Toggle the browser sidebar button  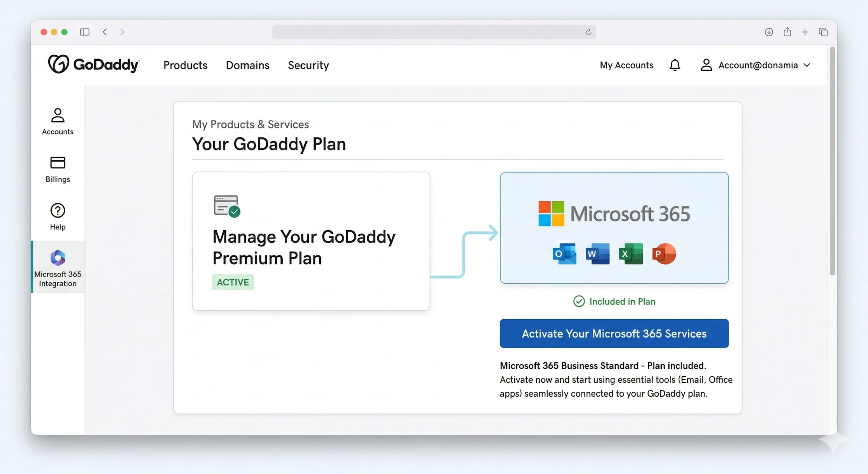coord(85,32)
